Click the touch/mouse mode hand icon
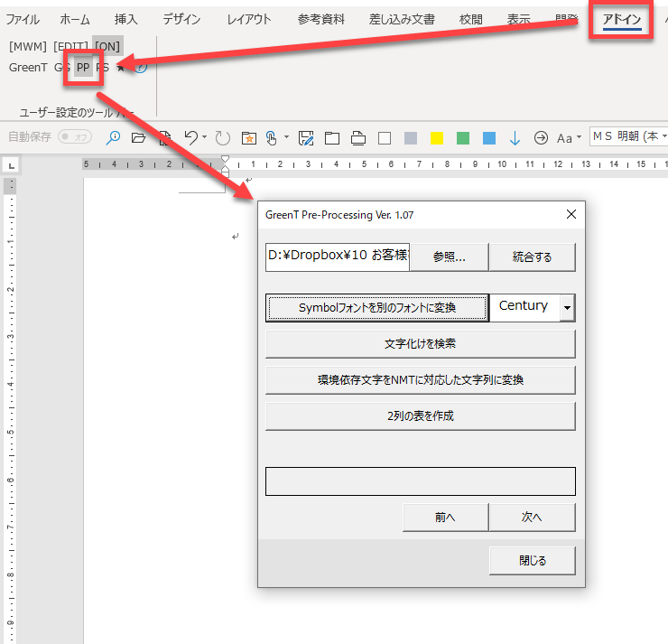 click(271, 138)
